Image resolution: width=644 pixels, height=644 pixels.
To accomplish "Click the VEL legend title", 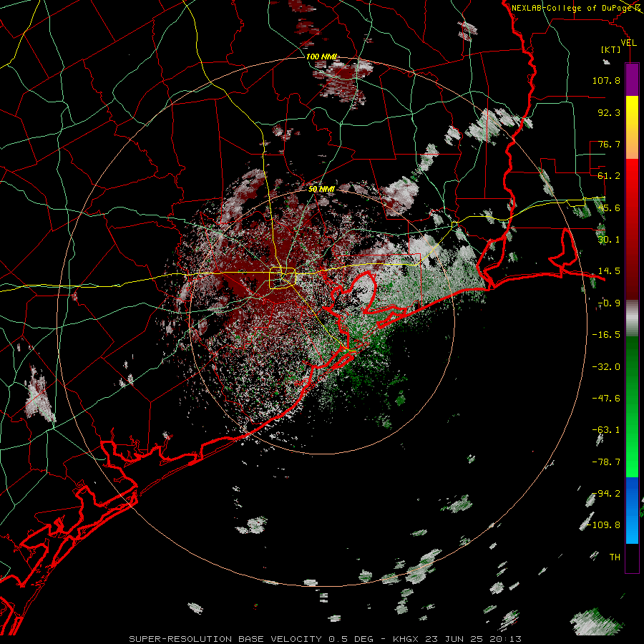I will click(628, 43).
